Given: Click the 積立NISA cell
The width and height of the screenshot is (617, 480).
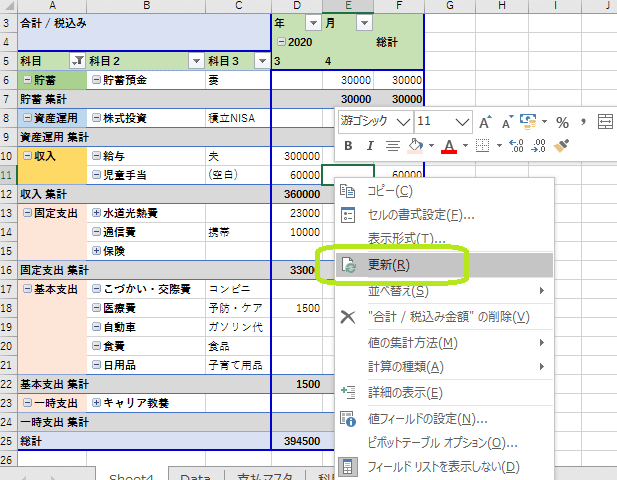Looking at the screenshot, I should pos(238,118).
